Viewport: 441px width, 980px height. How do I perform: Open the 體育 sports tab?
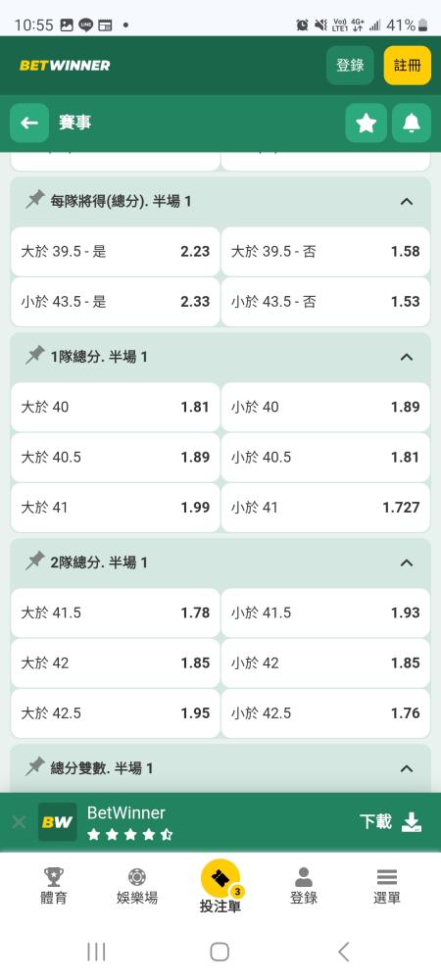pyautogui.click(x=53, y=886)
